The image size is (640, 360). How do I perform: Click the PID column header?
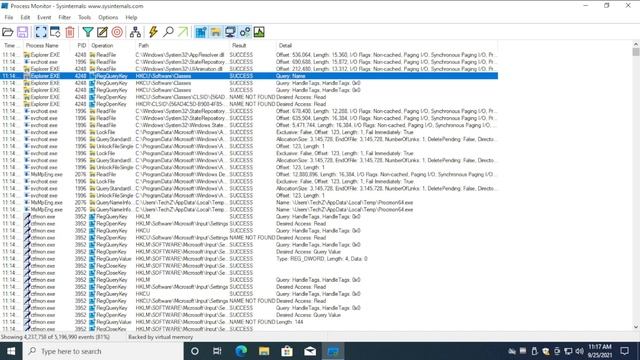(80, 45)
